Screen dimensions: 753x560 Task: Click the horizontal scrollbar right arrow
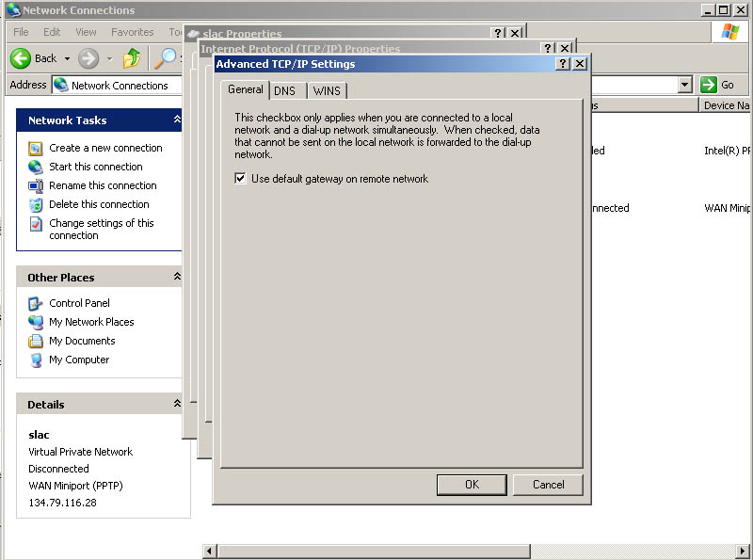tap(743, 551)
